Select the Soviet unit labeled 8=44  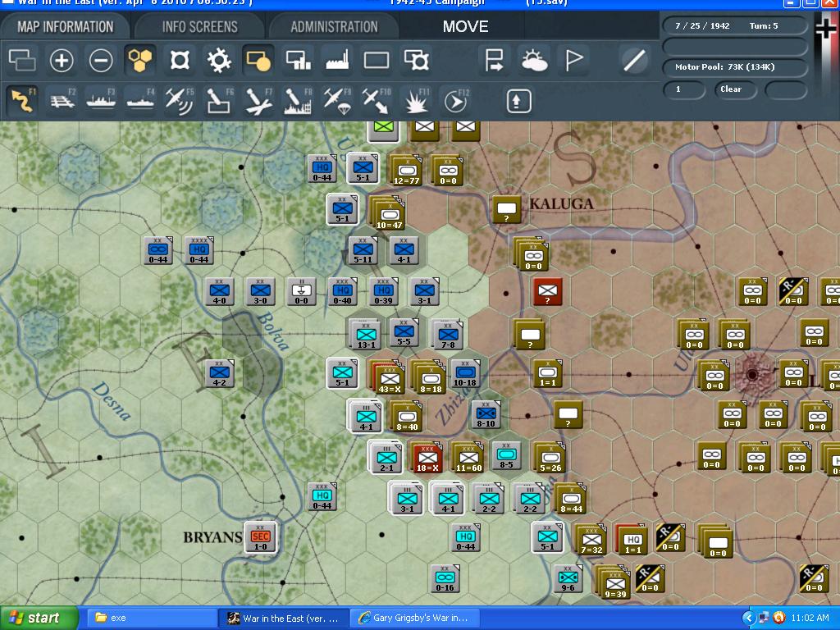(571, 500)
